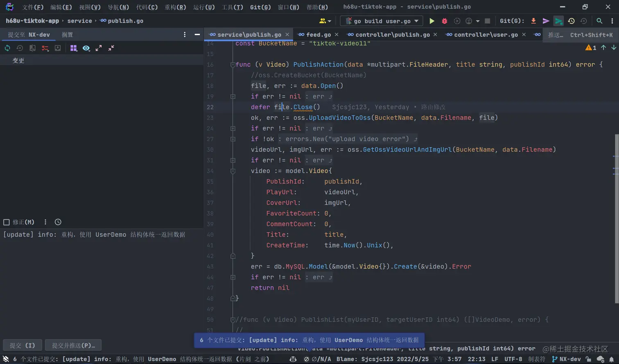
Task: Minimize the commit tool window
Action: tap(197, 35)
